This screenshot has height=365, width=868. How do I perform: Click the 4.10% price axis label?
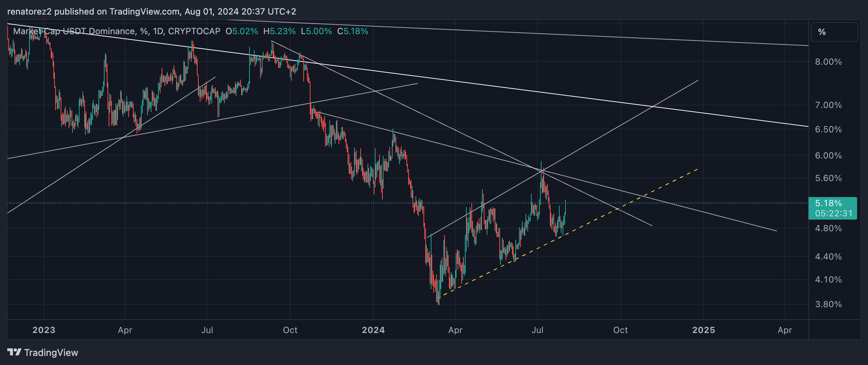tap(828, 280)
